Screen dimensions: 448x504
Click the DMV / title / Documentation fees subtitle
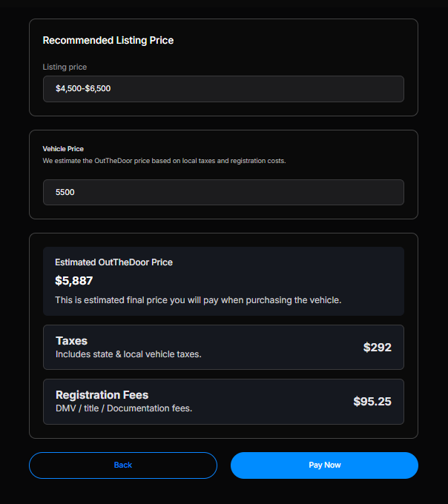coord(124,408)
